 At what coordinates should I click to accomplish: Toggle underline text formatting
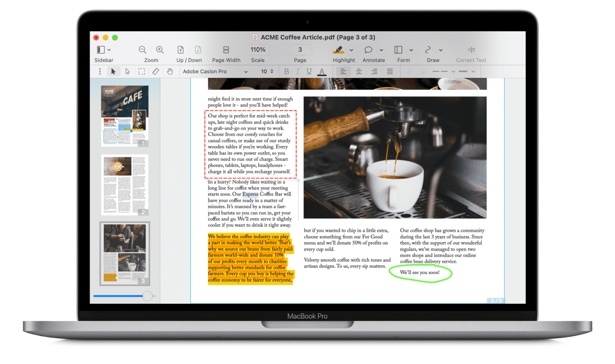[x=309, y=72]
